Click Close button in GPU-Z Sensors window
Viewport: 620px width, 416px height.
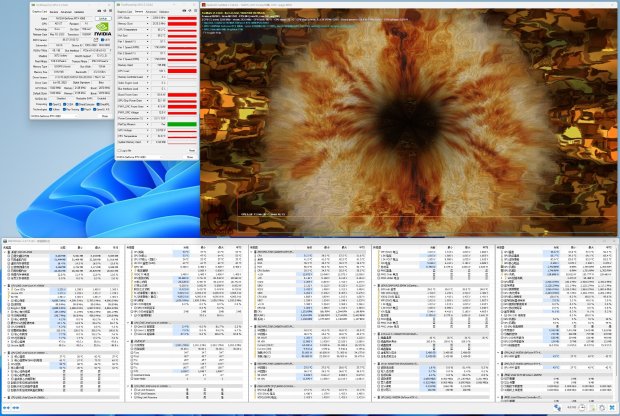(x=189, y=157)
